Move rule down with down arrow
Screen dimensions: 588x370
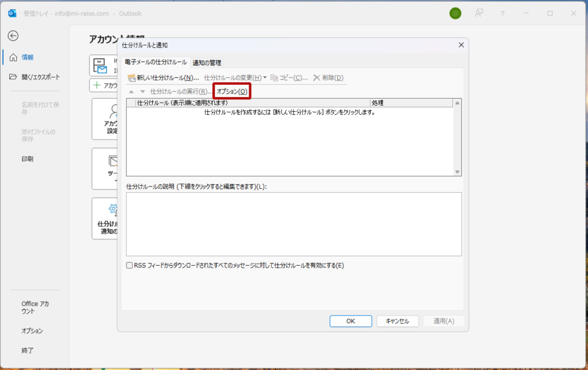tap(142, 92)
